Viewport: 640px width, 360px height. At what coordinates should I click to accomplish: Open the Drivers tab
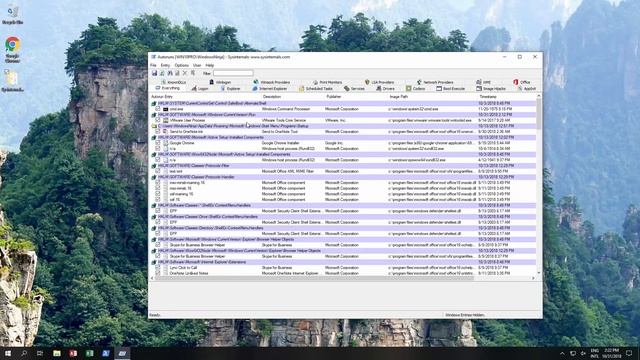[385, 89]
